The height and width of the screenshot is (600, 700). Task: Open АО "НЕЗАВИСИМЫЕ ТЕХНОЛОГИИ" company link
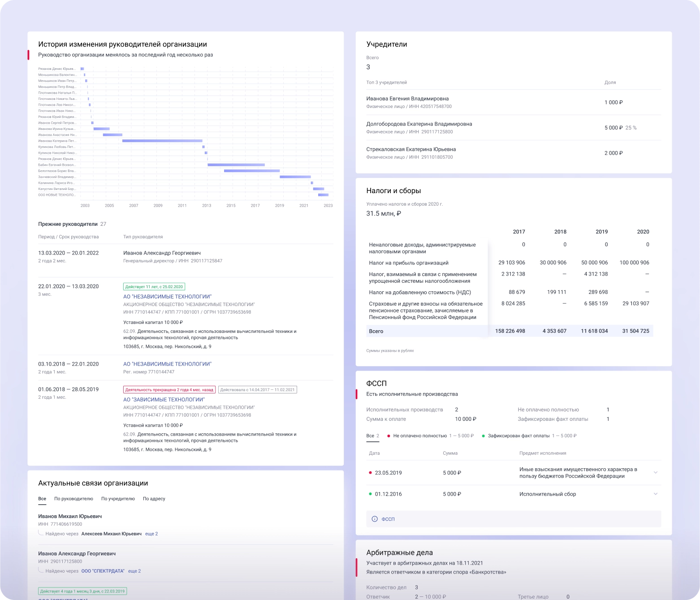[168, 296]
